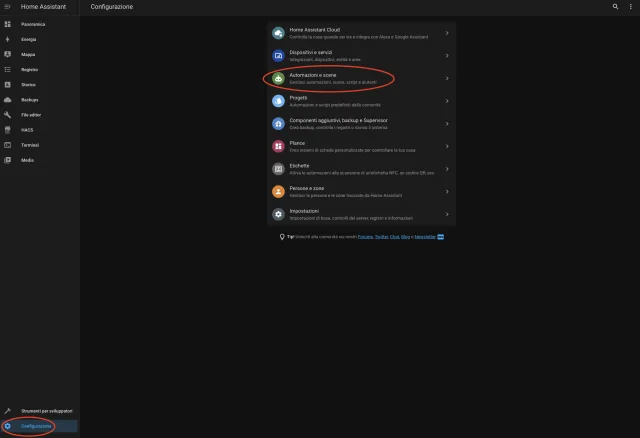Click the Impostazioni cog icon
This screenshot has height=438, width=640.
(x=278, y=214)
